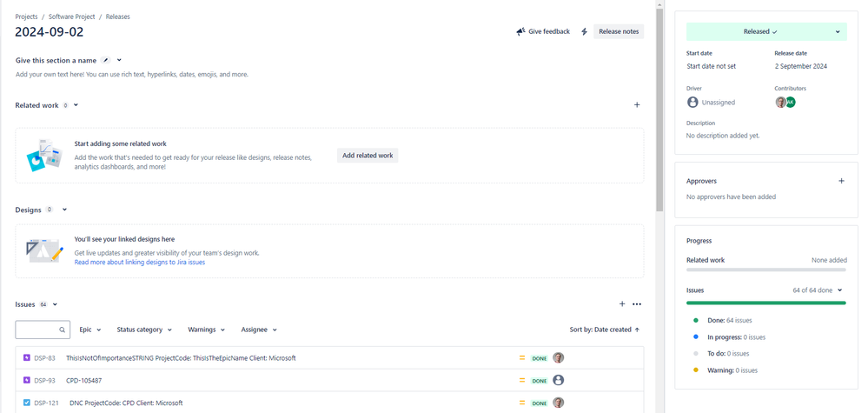Click the DSP-83 medium priority icon
This screenshot has width=868, height=413.
(521, 357)
